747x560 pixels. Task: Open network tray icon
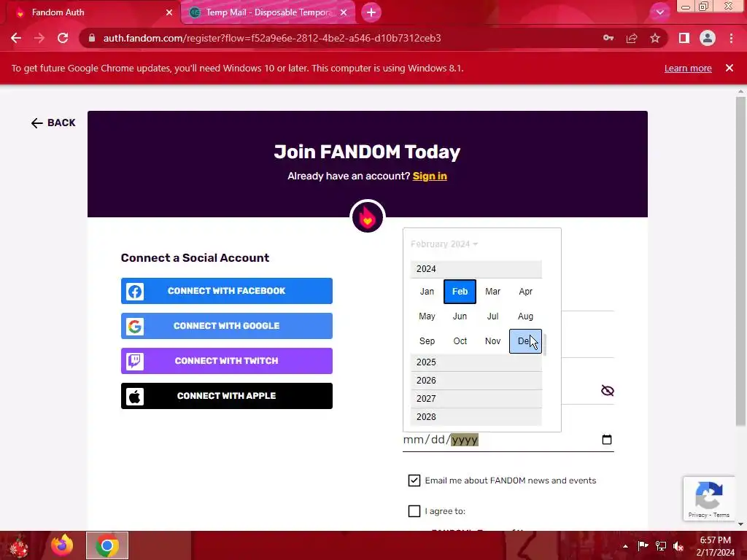[661, 546]
